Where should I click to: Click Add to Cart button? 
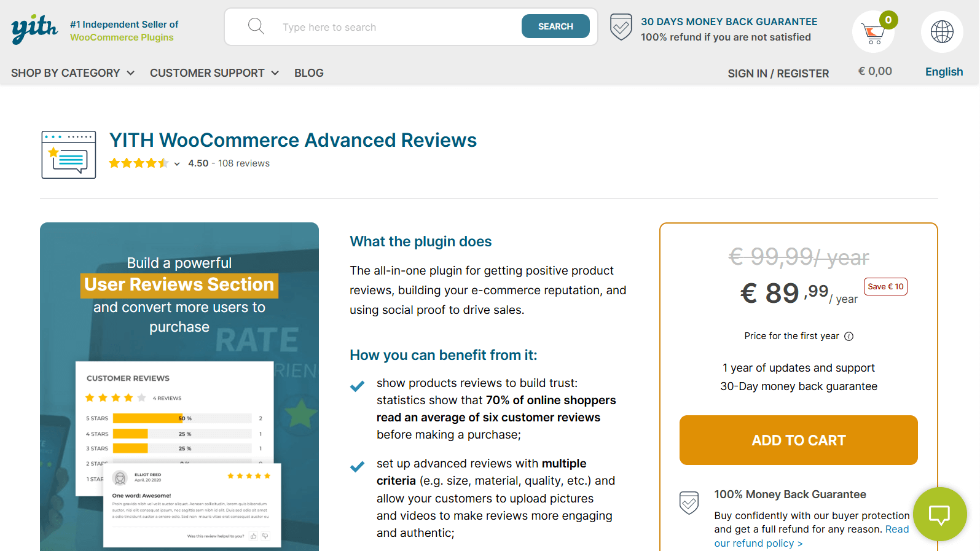pyautogui.click(x=798, y=440)
